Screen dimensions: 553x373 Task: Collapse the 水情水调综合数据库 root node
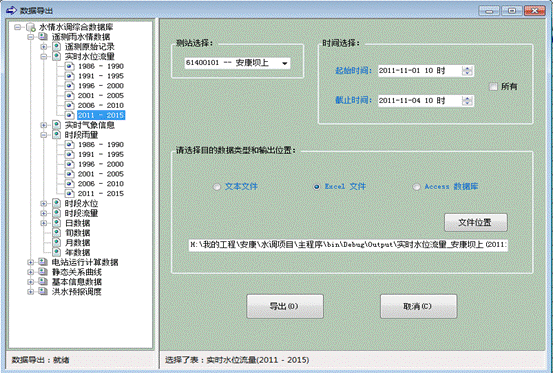[x=17, y=27]
